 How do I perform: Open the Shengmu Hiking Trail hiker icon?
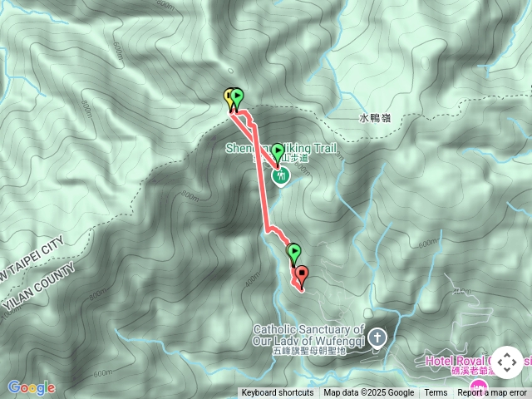point(281,176)
